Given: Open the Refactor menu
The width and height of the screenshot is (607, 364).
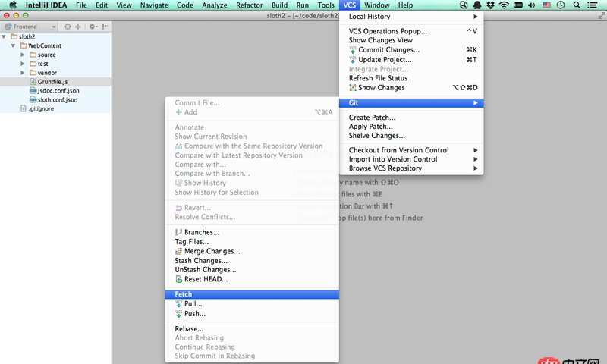Looking at the screenshot, I should [250, 5].
